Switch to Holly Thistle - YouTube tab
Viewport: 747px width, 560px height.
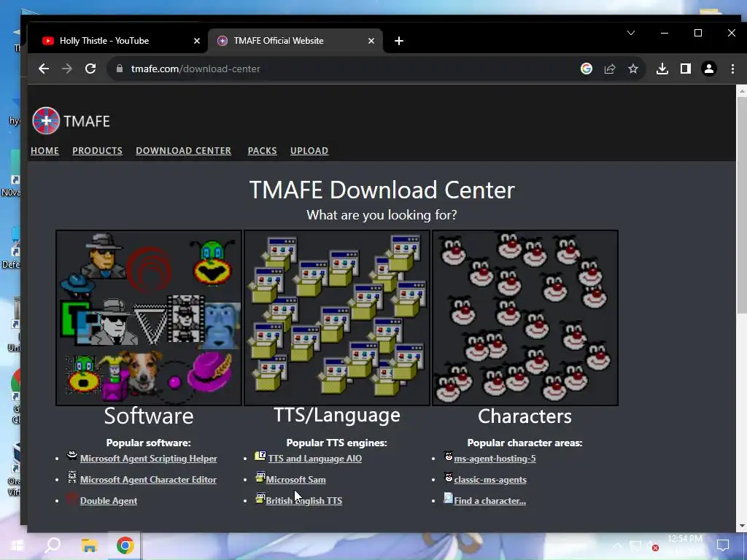(x=117, y=41)
